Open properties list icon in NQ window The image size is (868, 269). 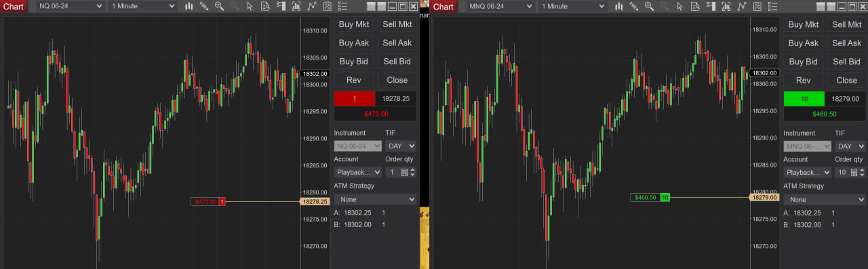(342, 6)
